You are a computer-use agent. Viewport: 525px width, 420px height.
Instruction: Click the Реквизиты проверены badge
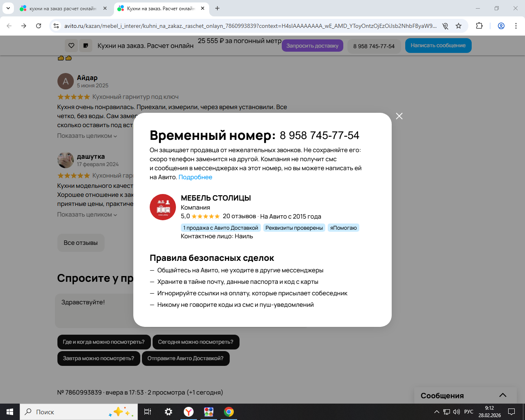coord(294,228)
